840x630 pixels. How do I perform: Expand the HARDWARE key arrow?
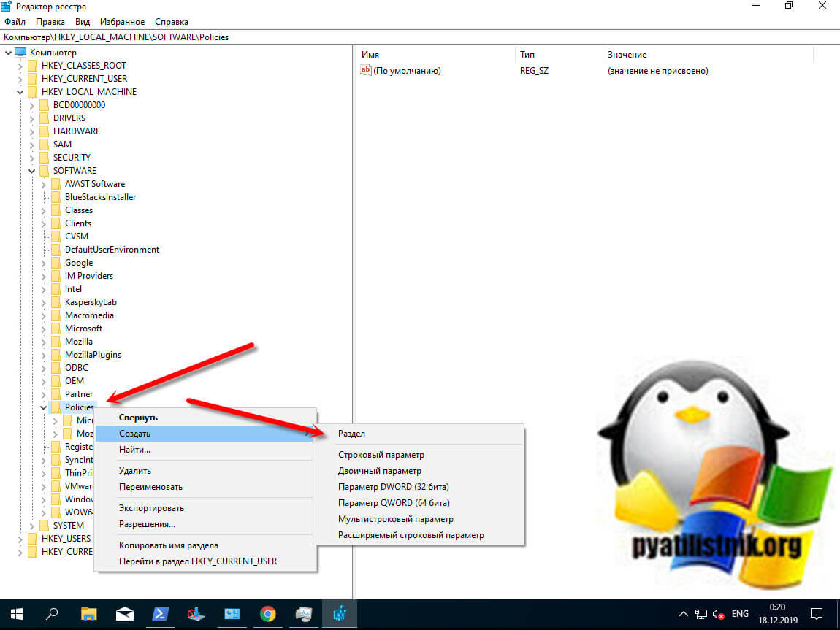coord(31,131)
